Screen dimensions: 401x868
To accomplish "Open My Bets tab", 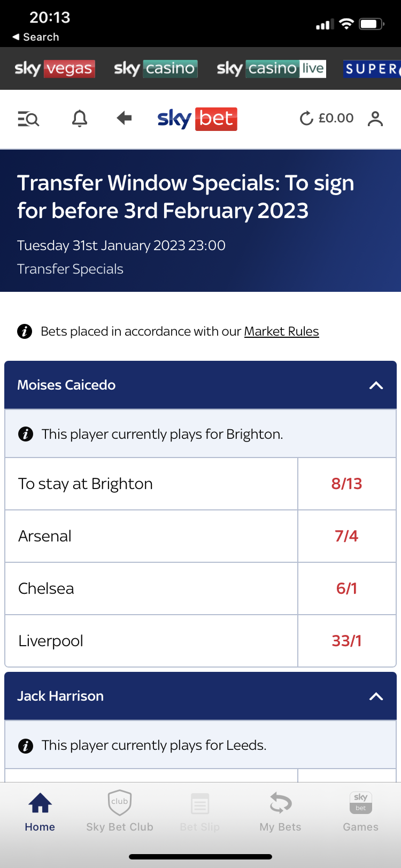I will pos(280,811).
